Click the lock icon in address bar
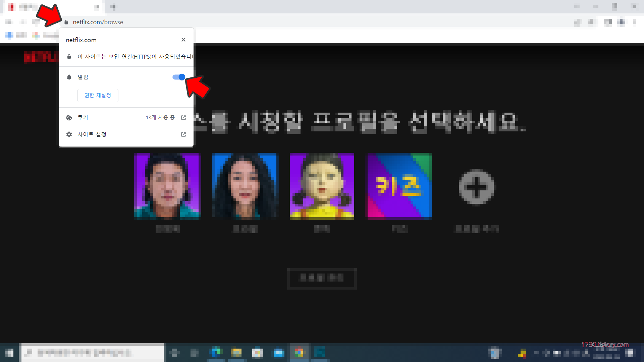The image size is (644, 362). (x=66, y=22)
